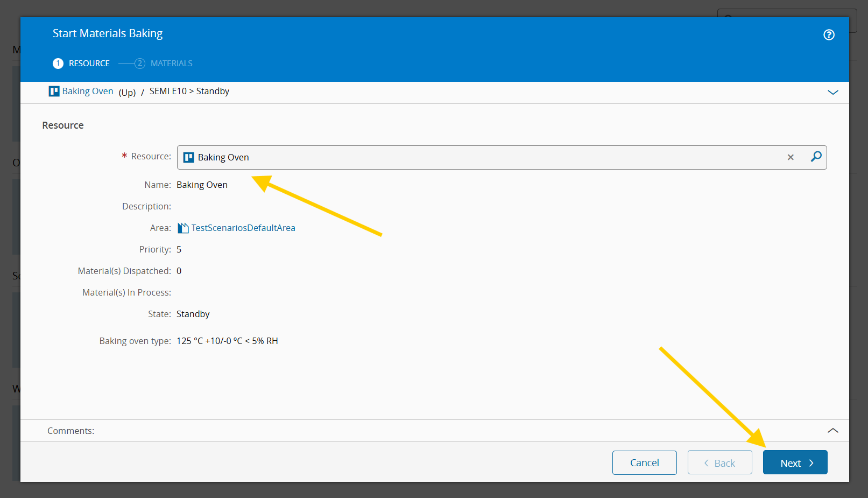Click the magnifier search icon in Resource field

point(816,157)
